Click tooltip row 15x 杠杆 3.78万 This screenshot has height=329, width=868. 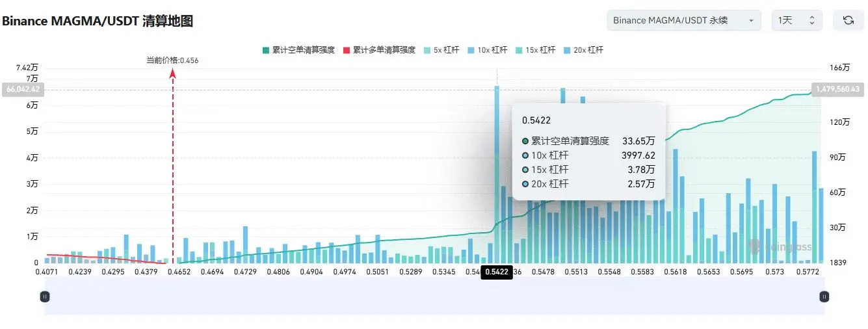pos(588,170)
